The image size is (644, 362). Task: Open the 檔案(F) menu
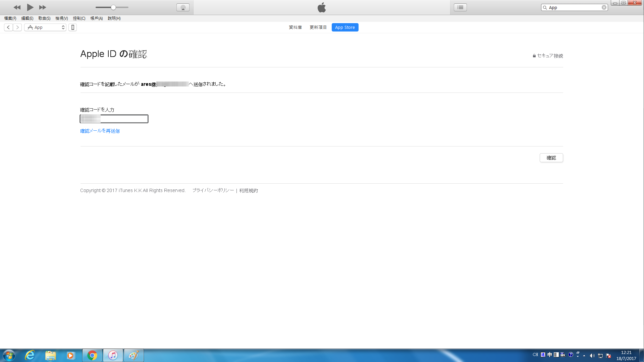tap(10, 18)
